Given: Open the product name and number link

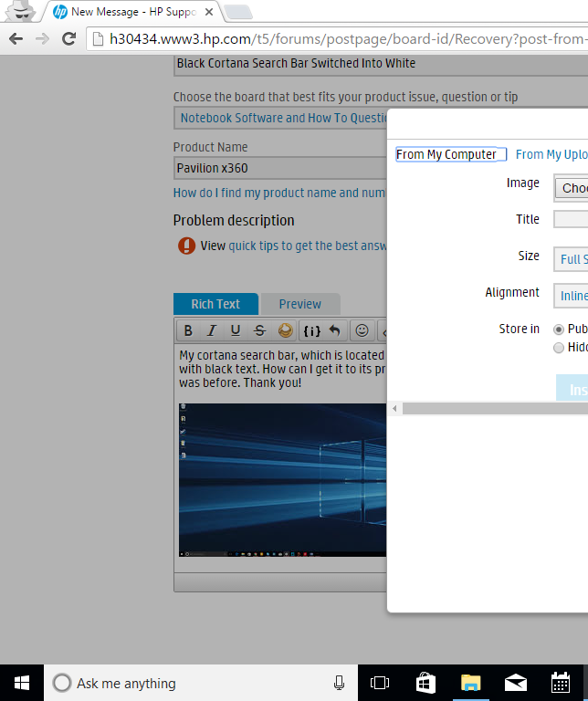Looking at the screenshot, I should [x=279, y=193].
